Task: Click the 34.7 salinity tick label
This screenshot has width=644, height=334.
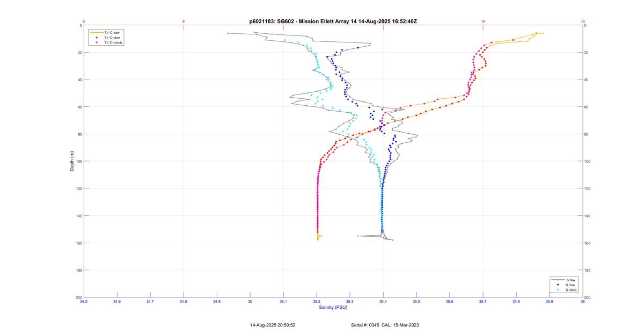Action: point(150,302)
